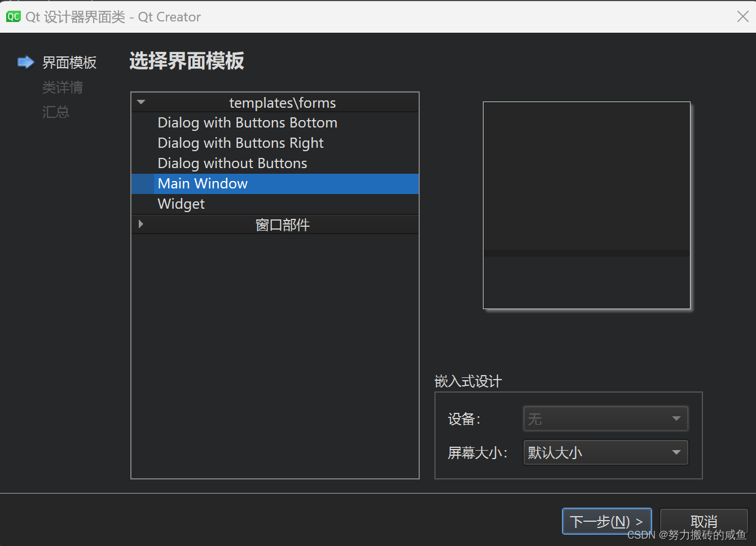Expand the 窗口部件 tree section

(x=141, y=224)
